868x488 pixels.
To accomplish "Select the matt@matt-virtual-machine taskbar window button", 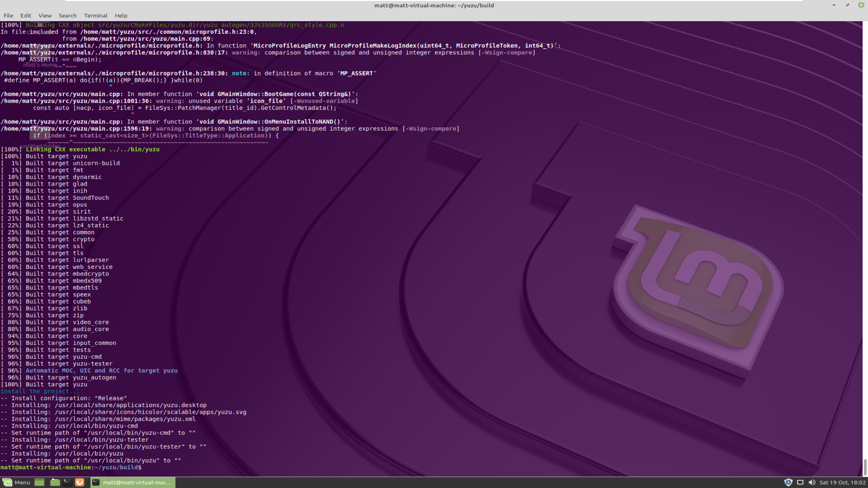I will coord(133,483).
